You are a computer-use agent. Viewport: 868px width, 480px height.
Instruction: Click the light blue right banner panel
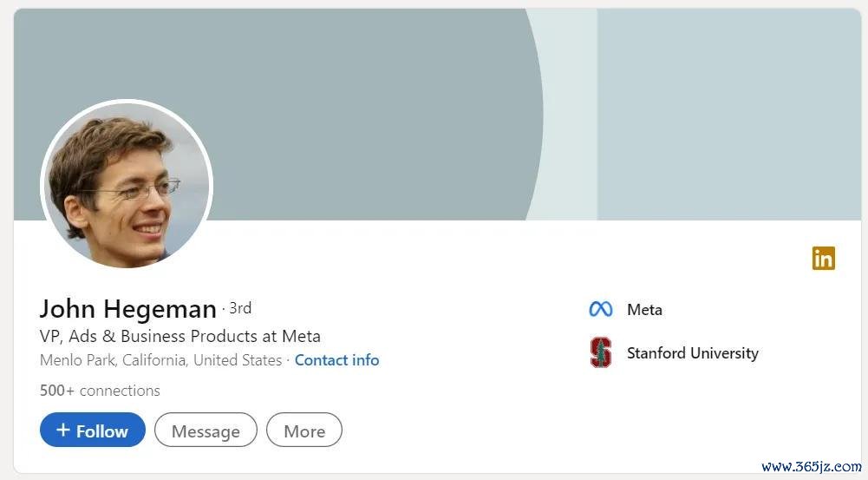[729, 115]
